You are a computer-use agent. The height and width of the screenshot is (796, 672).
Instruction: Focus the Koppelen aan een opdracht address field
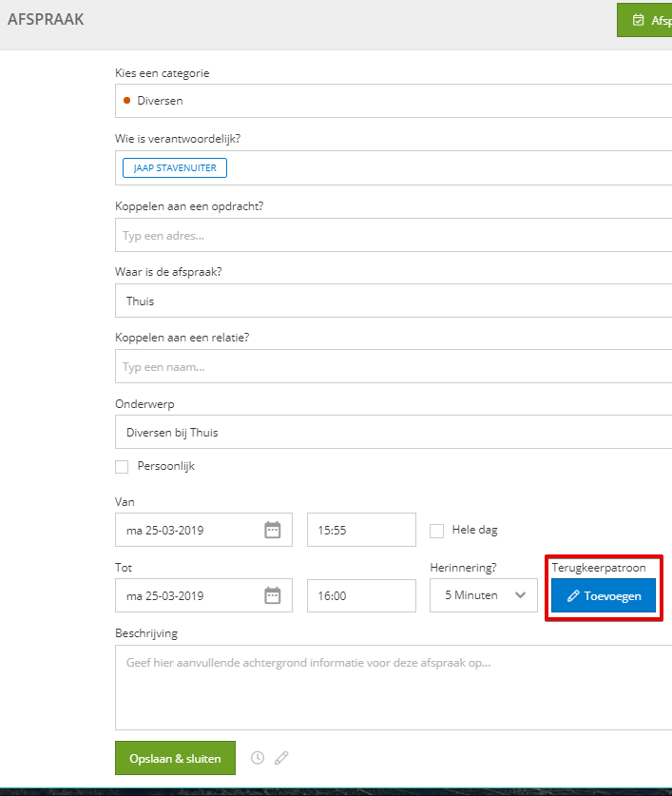394,235
